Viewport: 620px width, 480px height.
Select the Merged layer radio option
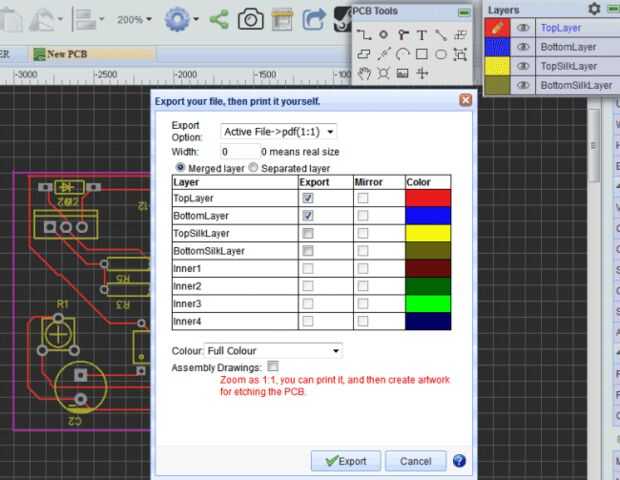(x=180, y=167)
